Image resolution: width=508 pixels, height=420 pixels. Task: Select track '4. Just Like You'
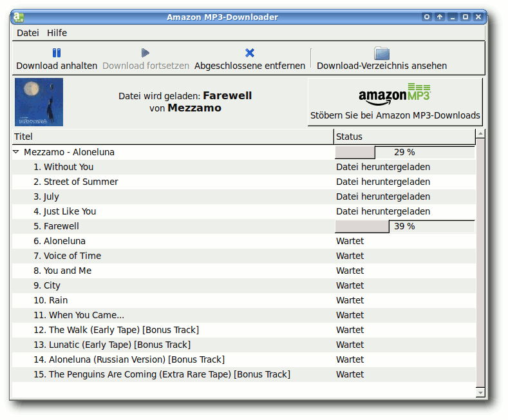[65, 211]
